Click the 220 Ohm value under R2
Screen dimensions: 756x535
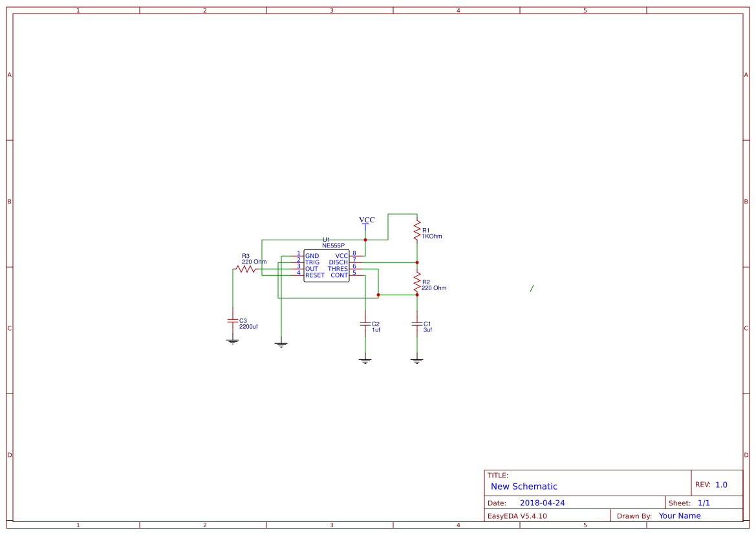434,288
